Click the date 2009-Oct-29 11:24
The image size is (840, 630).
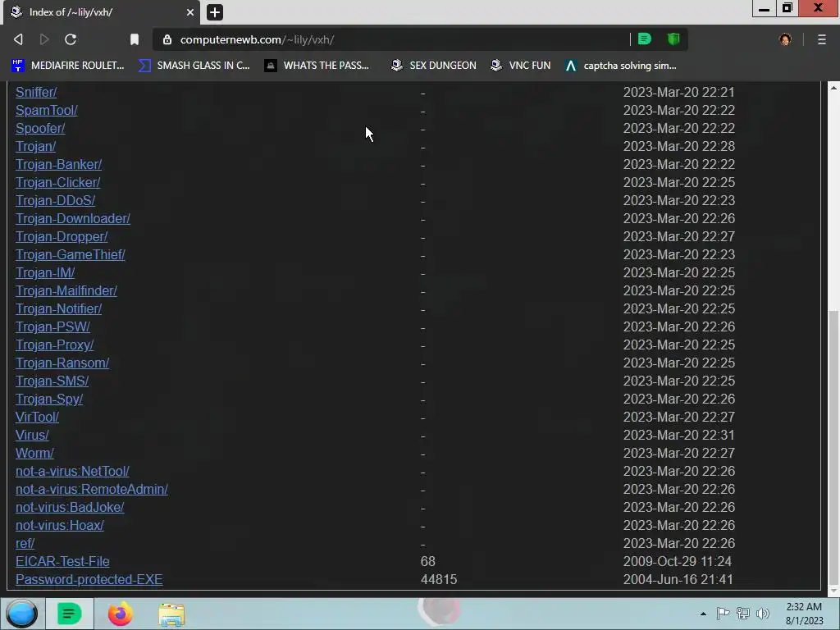(x=677, y=561)
